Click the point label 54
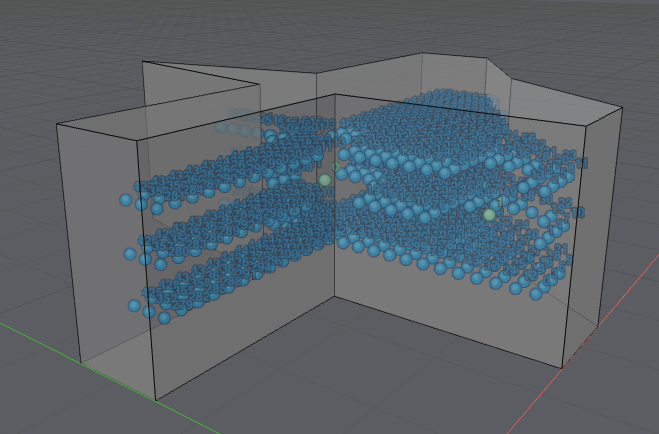Screen dimensions: 659x434 [521, 225]
